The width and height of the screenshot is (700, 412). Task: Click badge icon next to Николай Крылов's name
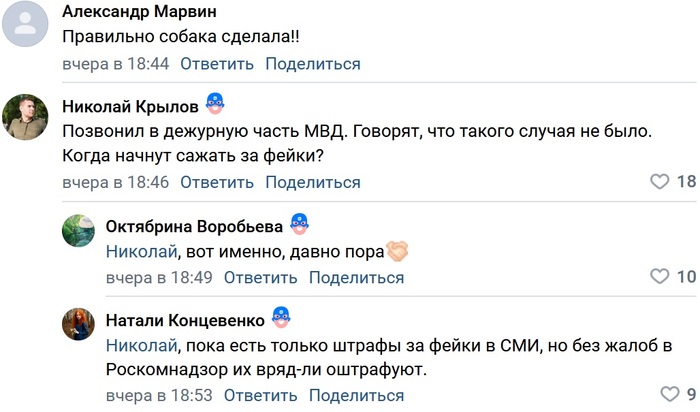pos(214,104)
